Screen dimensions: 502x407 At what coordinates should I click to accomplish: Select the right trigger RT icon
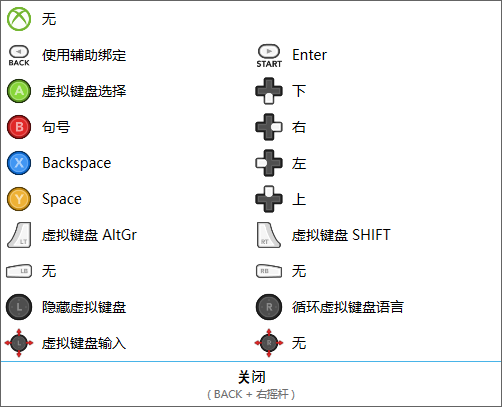coord(269,235)
